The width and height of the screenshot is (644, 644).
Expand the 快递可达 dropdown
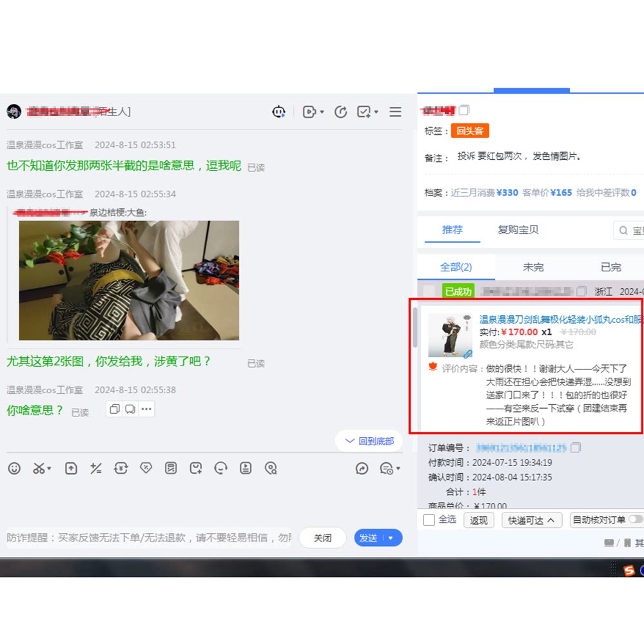click(x=531, y=520)
